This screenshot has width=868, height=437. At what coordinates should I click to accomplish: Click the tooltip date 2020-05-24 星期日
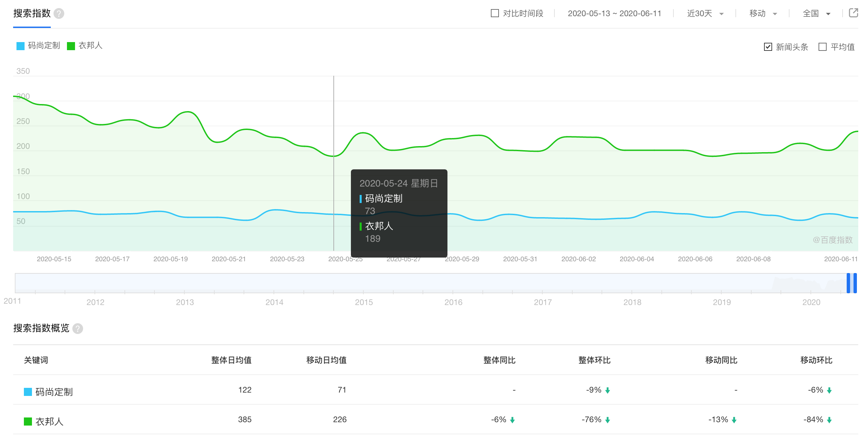399,183
